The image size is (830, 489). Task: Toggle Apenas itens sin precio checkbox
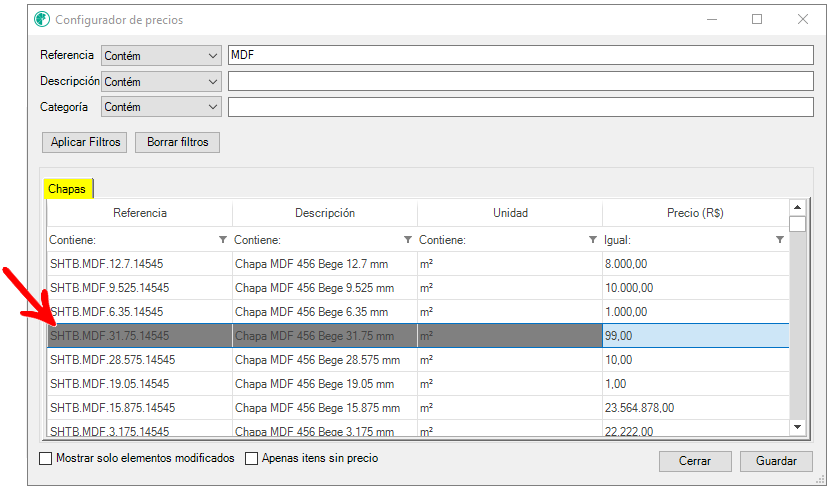252,459
